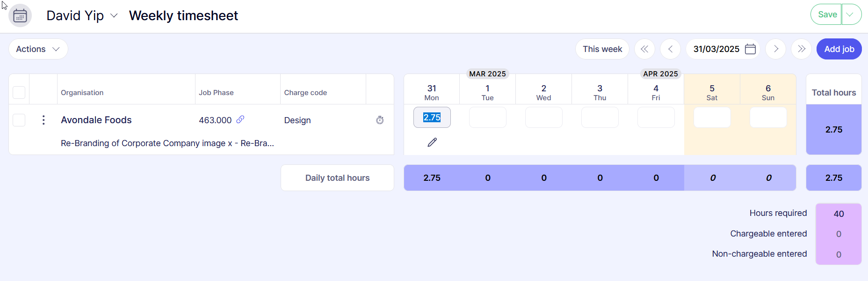The height and width of the screenshot is (281, 868).
Task: Go to the previous week arrow
Action: tap(670, 49)
